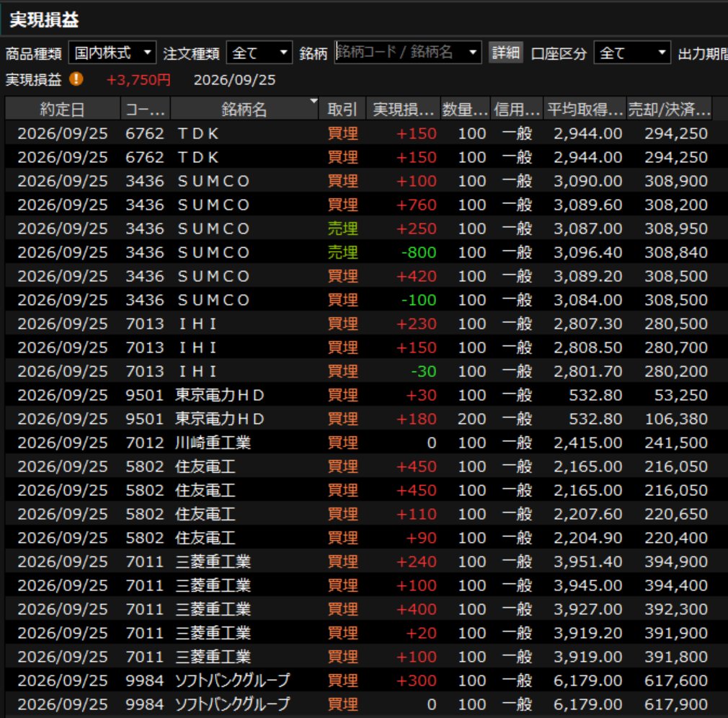Sort by the 実現損... column header
The height and width of the screenshot is (718, 728).
403,109
